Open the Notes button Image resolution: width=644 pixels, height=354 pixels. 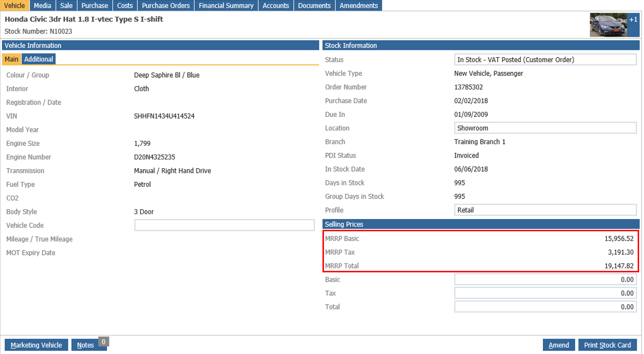(85, 345)
